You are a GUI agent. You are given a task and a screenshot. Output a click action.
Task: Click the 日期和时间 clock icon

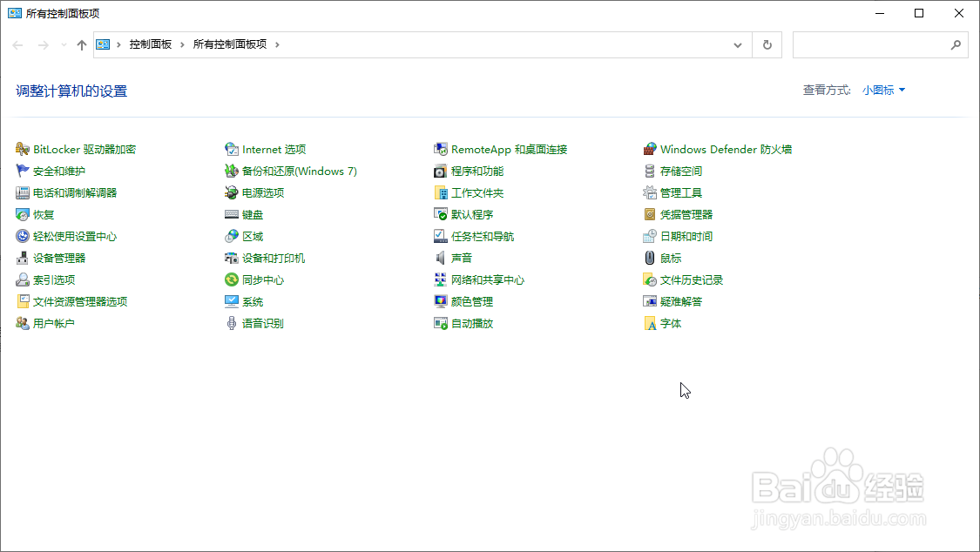[650, 237]
